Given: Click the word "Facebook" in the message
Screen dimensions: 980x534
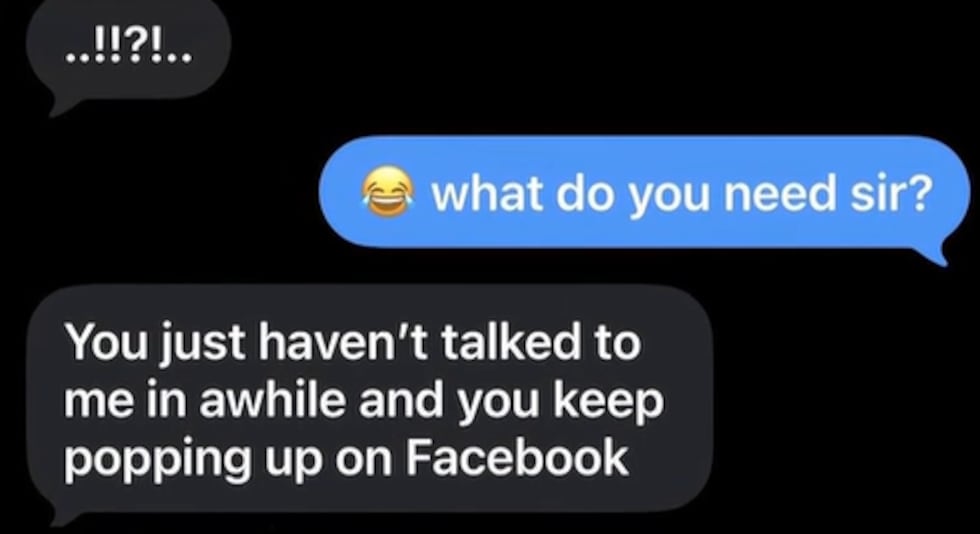Looking at the screenshot, I should [517, 458].
